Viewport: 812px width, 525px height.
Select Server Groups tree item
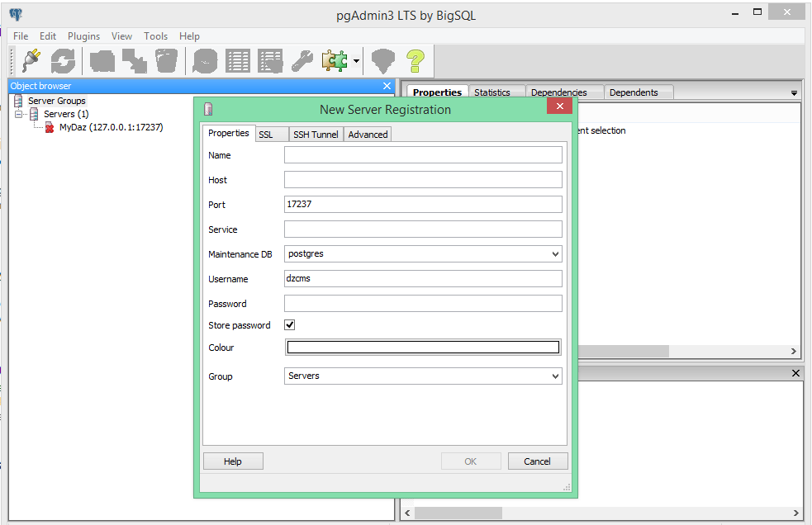[x=57, y=101]
